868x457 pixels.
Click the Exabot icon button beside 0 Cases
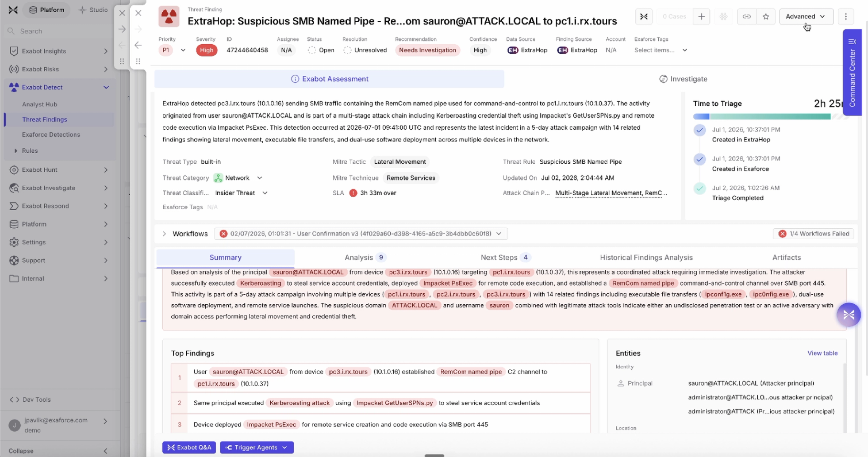(x=644, y=16)
